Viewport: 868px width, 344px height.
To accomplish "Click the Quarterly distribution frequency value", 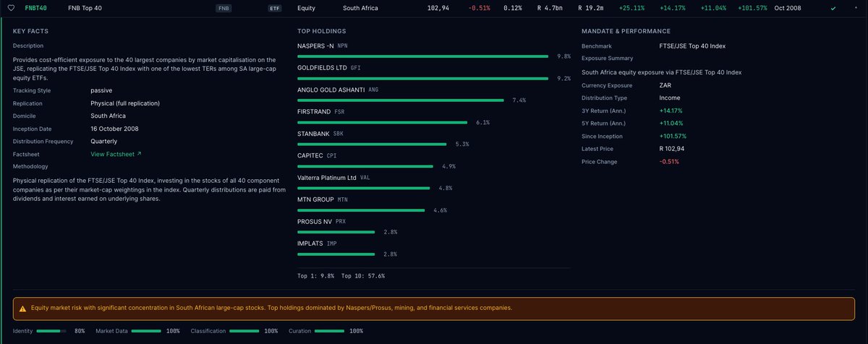I will tap(103, 141).
